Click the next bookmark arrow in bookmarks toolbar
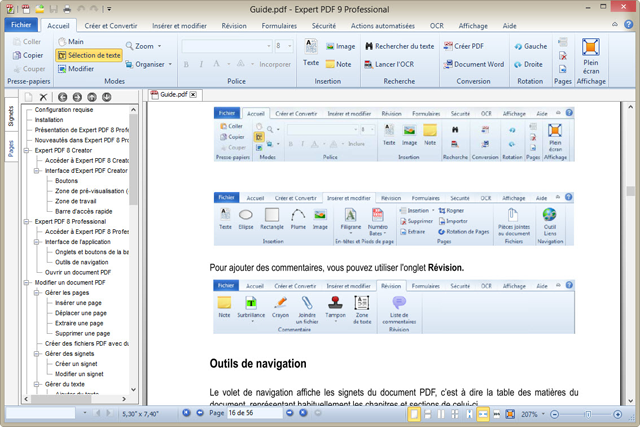Screen dimensions: 640x427 [x=77, y=97]
